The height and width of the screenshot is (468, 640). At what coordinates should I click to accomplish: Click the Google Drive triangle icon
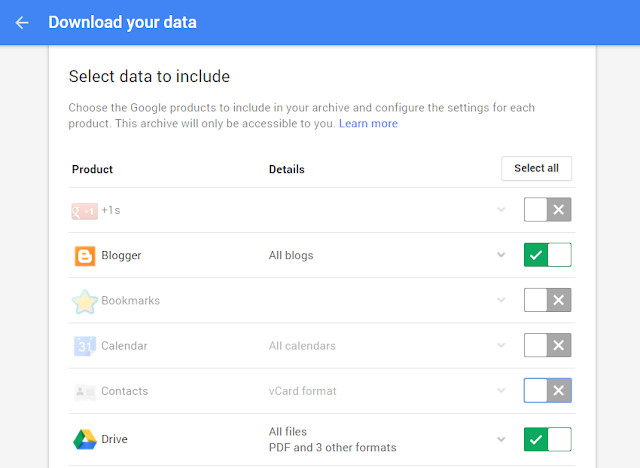(x=85, y=439)
